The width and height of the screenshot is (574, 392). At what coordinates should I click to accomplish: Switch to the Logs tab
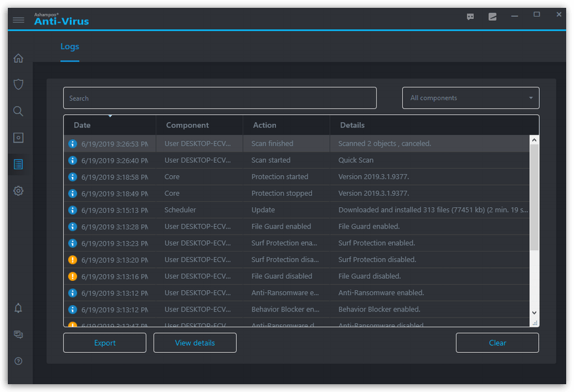(69, 46)
